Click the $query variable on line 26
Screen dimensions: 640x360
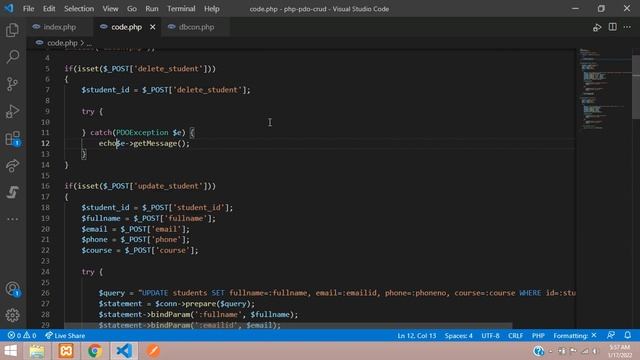(111, 293)
